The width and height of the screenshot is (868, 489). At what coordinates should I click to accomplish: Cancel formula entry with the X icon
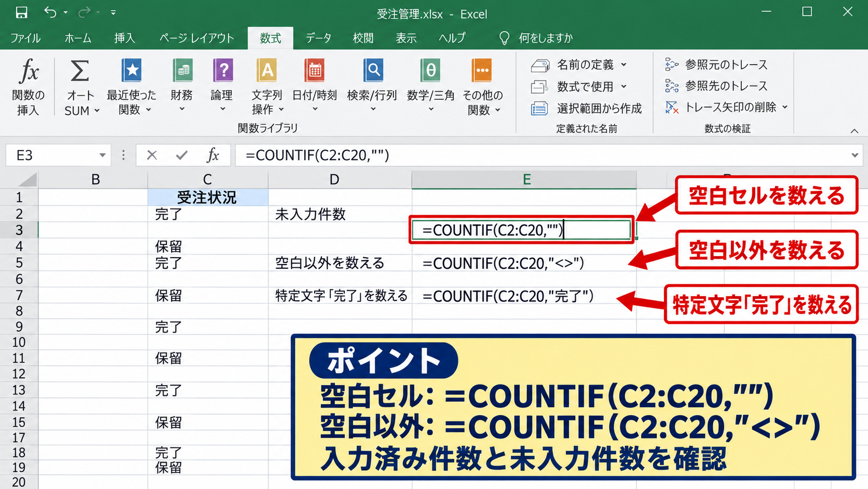tap(152, 155)
